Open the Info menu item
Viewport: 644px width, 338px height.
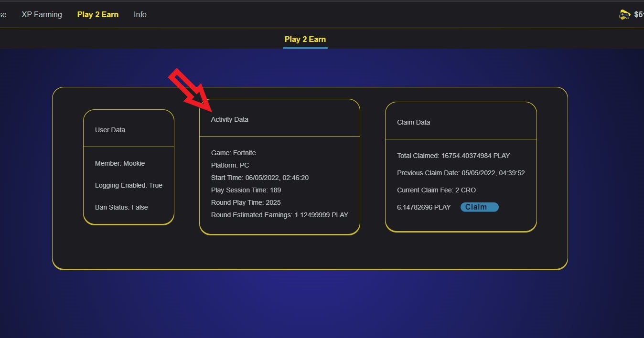click(x=140, y=14)
